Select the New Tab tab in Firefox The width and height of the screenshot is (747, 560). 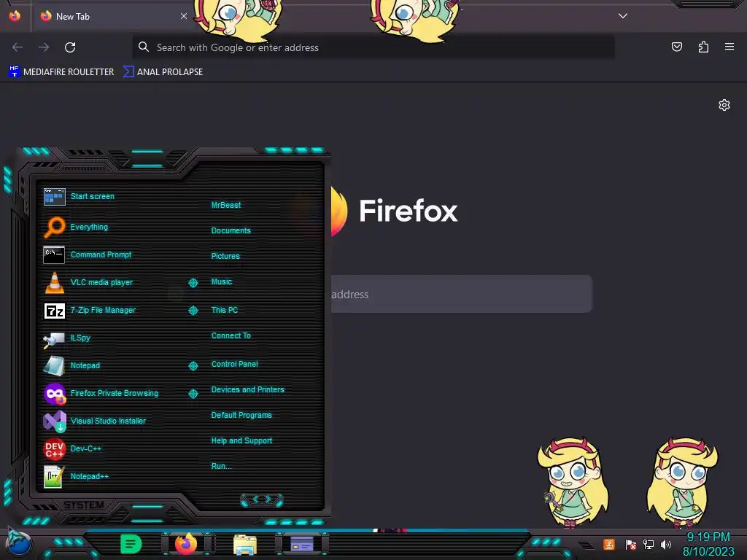coord(113,16)
